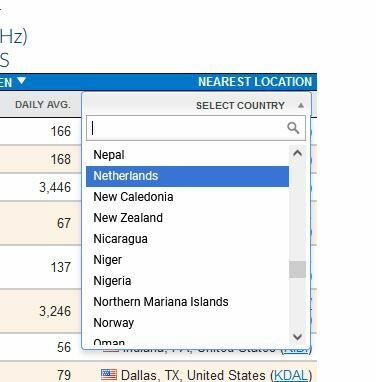This screenshot has width=376, height=382.
Task: Choose Netherlands in the country list
Action: point(187,176)
